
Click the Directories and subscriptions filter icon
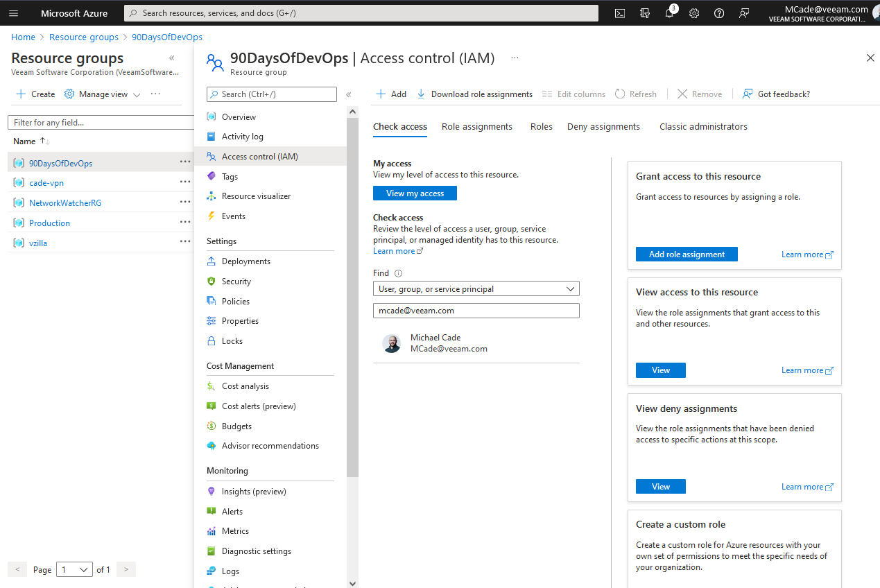[645, 13]
